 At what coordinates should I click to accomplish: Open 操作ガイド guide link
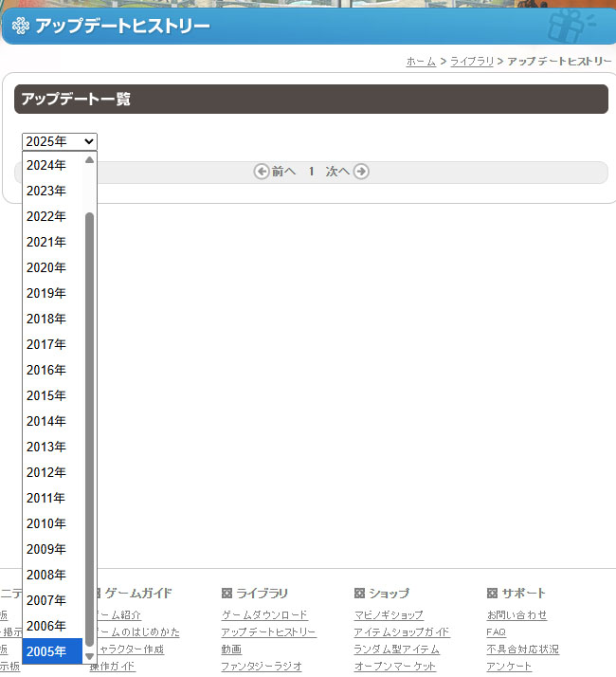tap(113, 667)
